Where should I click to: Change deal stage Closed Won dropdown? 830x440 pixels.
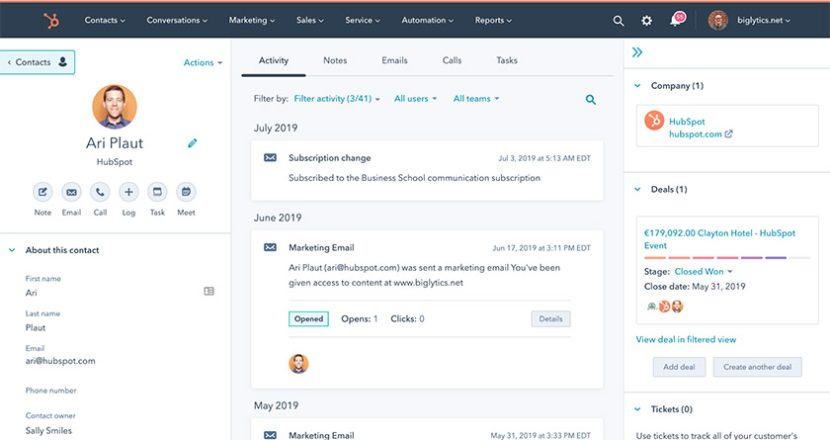[704, 271]
